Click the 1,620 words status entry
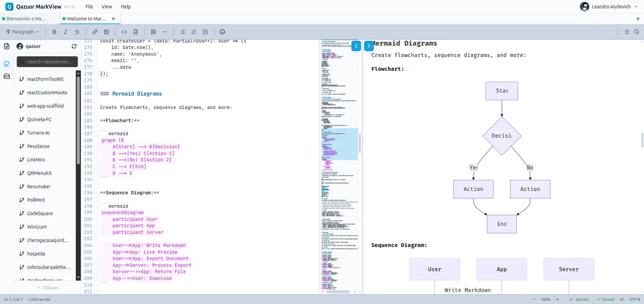The height and width of the screenshot is (304, 644). pos(39,299)
